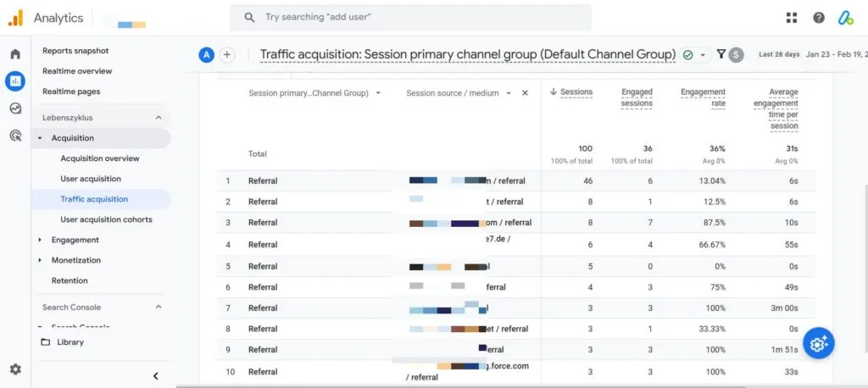
Task: Open the Advertising target icon in sidebar
Action: (x=15, y=135)
